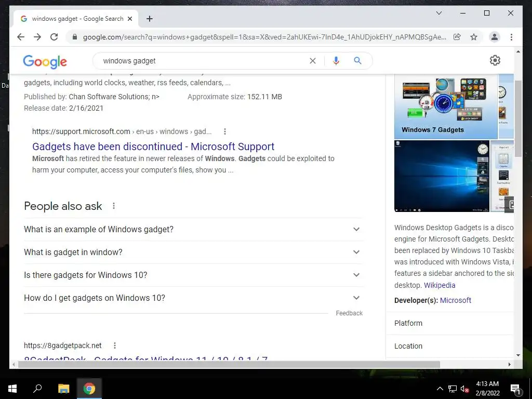532x399 pixels.
Task: Click the horizontal scrollbar right arrow
Action: click(x=509, y=364)
